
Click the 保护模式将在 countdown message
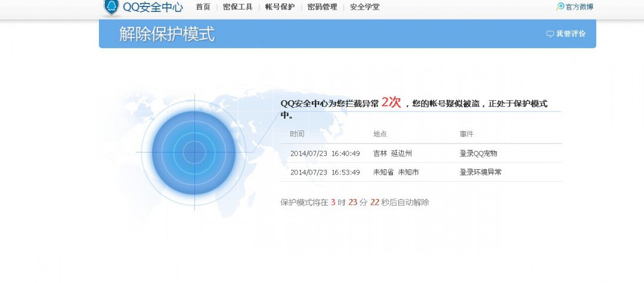pos(355,202)
